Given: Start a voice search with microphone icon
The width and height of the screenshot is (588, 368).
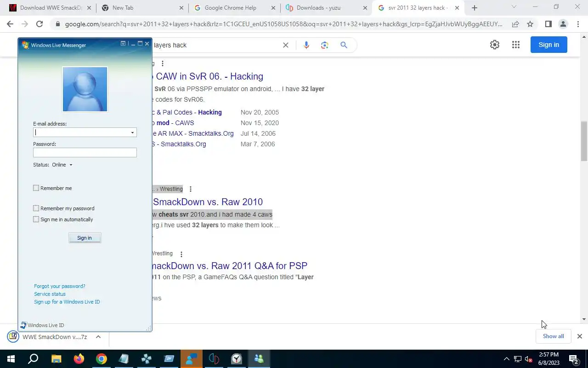Looking at the screenshot, I should [306, 45].
